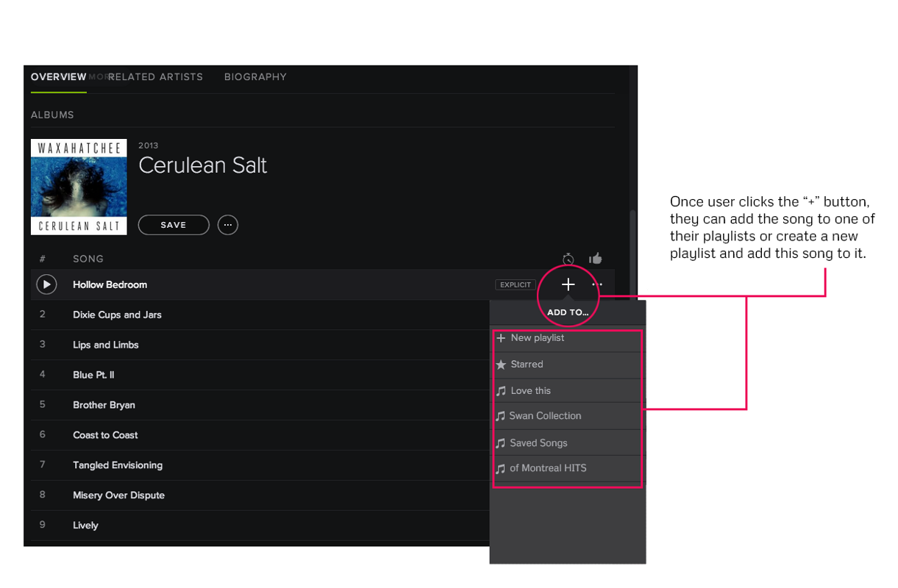The height and width of the screenshot is (588, 898).
Task: Open the Biography tab
Action: (x=255, y=76)
